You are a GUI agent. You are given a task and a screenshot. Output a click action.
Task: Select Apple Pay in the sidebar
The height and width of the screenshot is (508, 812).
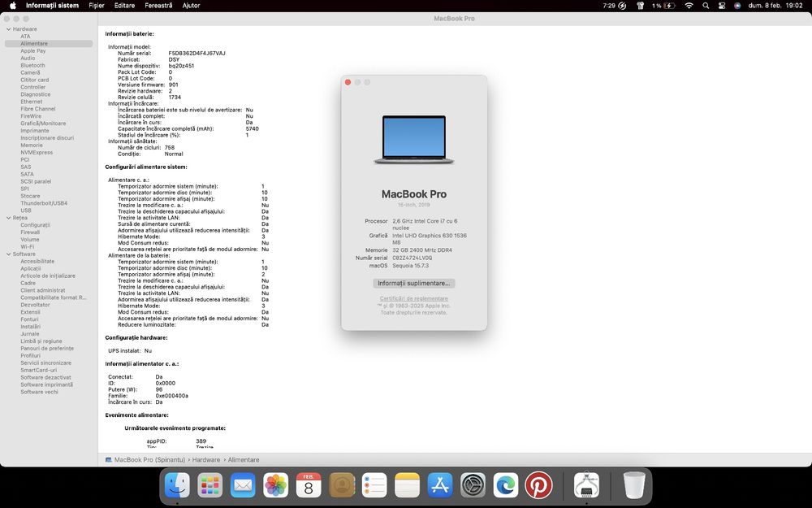pos(33,50)
